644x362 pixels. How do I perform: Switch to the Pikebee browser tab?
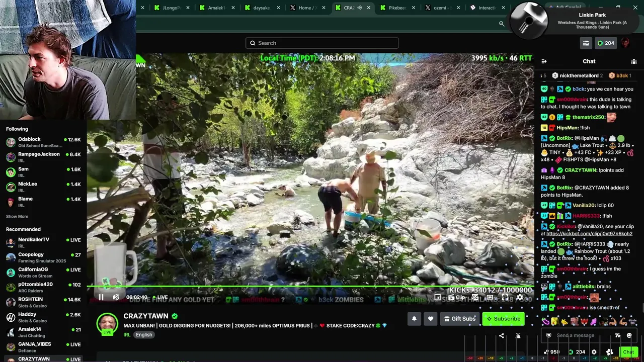(x=397, y=8)
